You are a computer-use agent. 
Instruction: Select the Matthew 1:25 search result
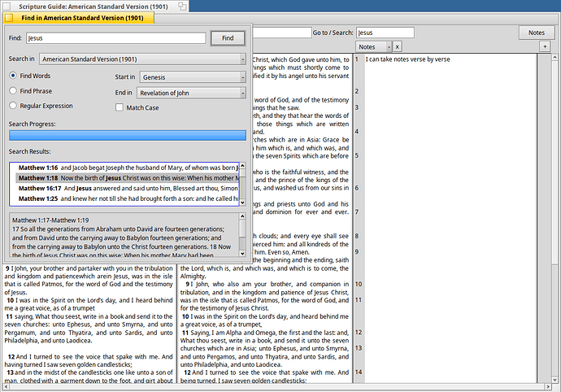(x=128, y=198)
